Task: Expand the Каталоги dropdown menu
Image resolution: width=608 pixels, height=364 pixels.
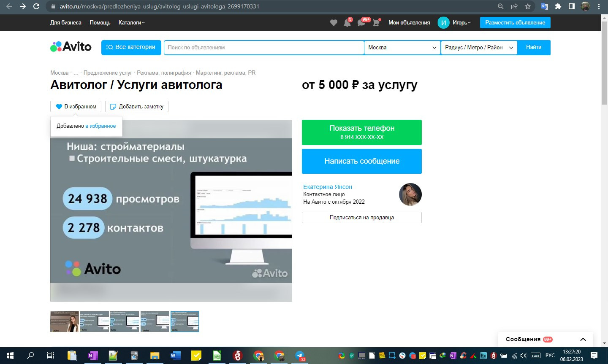Action: (x=131, y=23)
